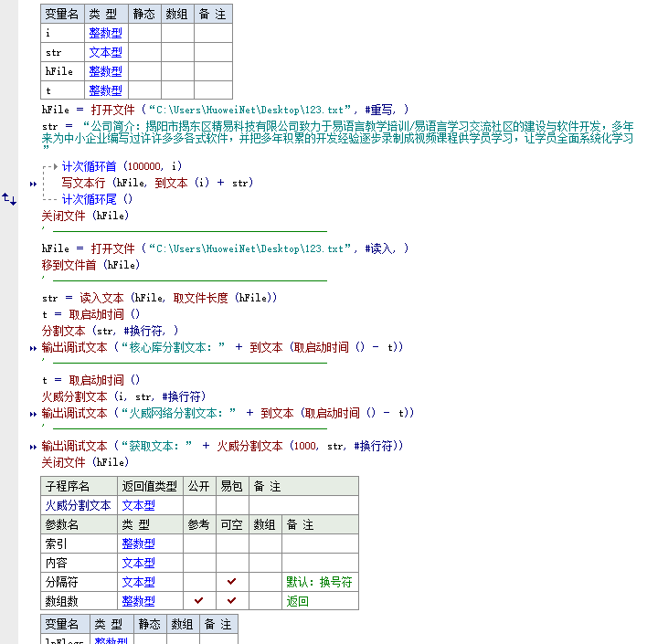Click the arrow marker beside the 写文本行 line
647x644 pixels.
[x=33, y=184]
